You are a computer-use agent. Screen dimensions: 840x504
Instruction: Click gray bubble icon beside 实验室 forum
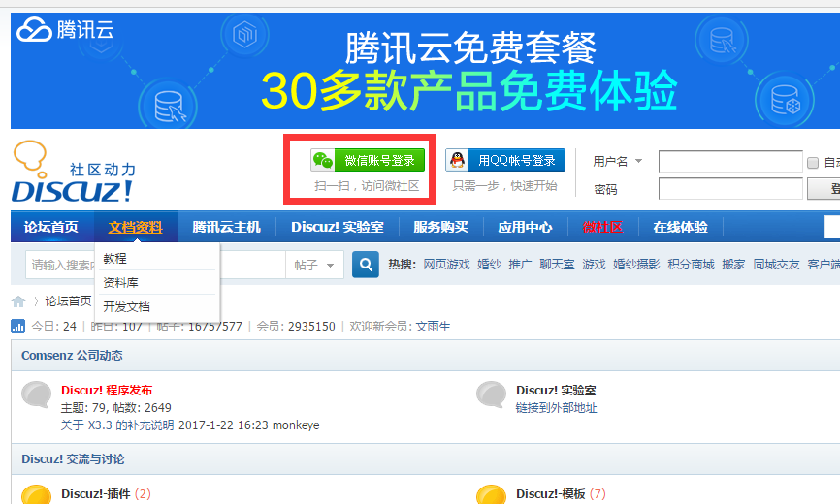[x=491, y=394]
